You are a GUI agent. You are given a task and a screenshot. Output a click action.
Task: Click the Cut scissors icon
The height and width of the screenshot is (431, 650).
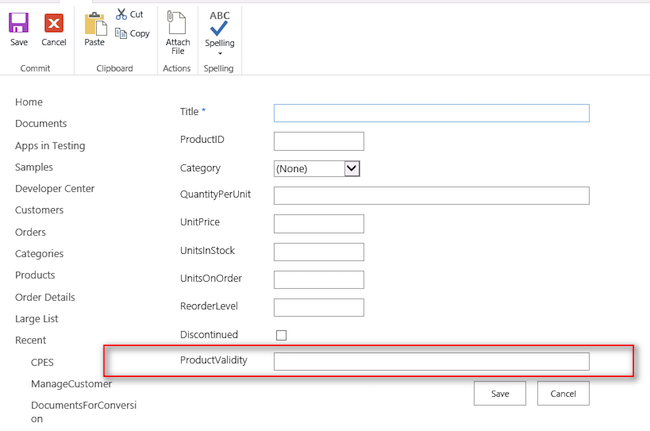tap(122, 14)
